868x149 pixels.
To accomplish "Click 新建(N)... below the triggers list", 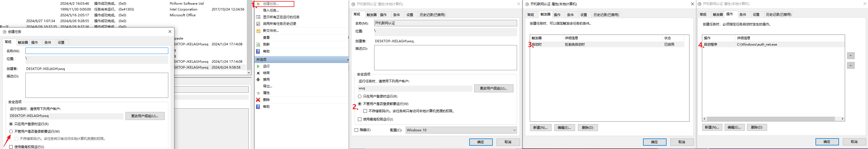I will pyautogui.click(x=540, y=128).
